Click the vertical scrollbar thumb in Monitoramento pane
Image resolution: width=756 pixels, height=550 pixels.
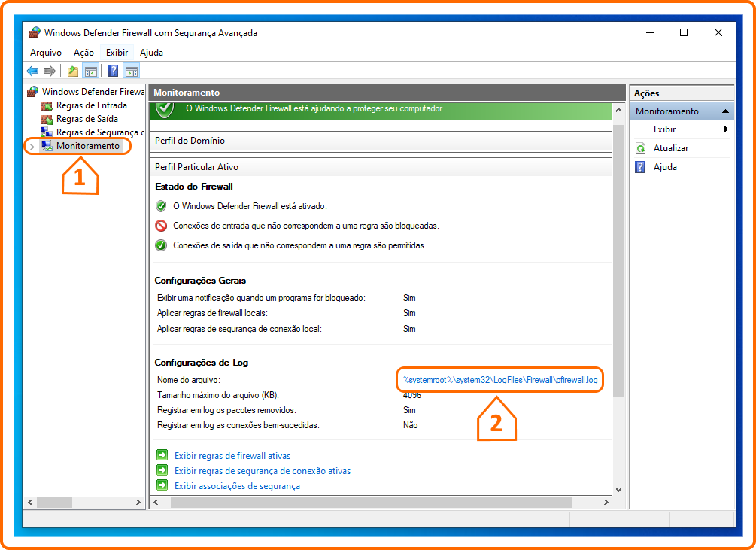pos(618,260)
